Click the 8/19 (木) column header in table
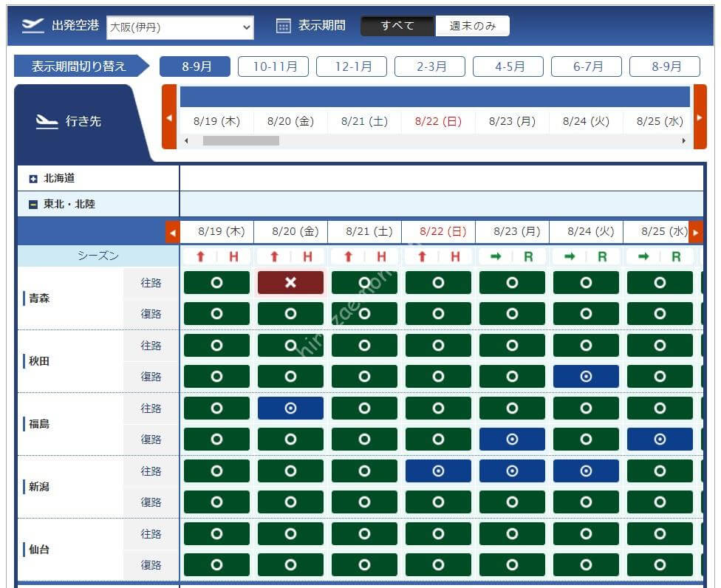This screenshot has width=721, height=588. click(221, 231)
